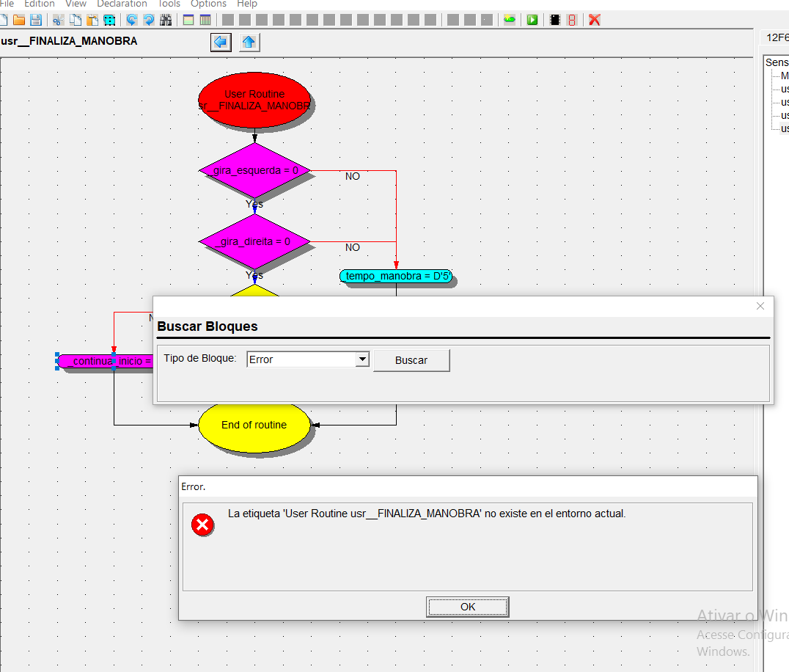Click the vertical-bars window toolbar icon
Viewport: 789px width, 672px height.
pyautogui.click(x=205, y=20)
